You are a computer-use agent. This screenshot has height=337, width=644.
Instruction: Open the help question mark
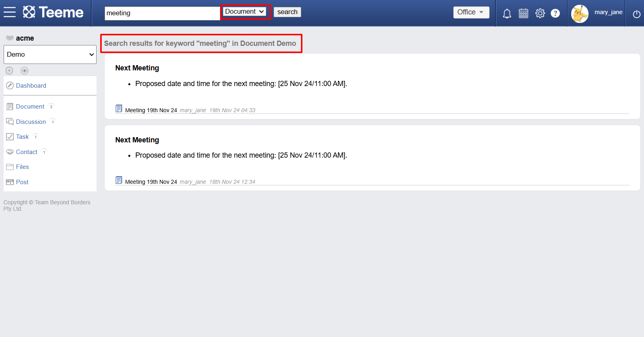coord(555,13)
